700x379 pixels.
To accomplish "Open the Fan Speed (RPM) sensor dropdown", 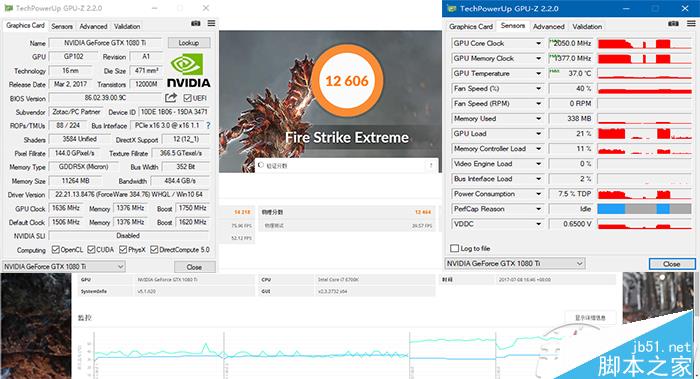I will [538, 104].
